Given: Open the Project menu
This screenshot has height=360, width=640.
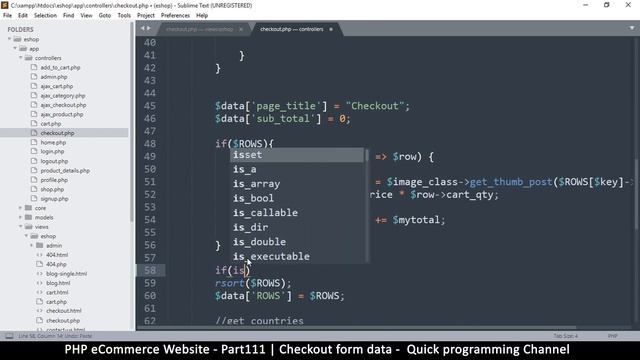Looking at the screenshot, I should 146,16.
